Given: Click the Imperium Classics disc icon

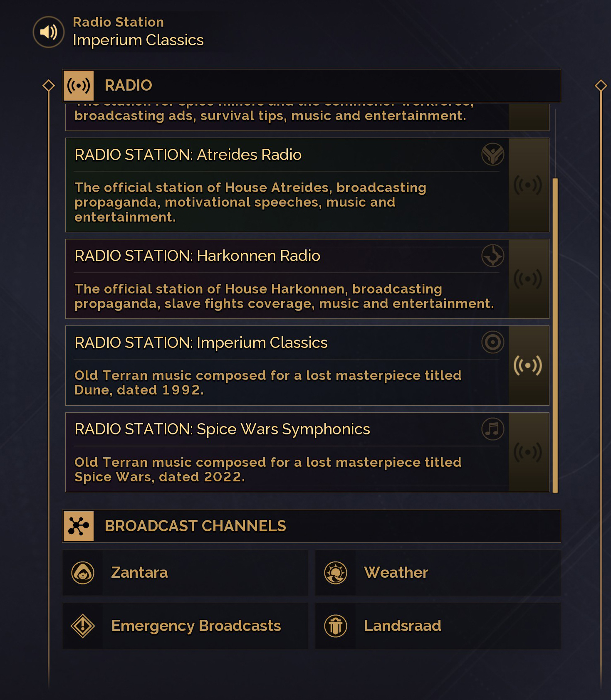Looking at the screenshot, I should point(492,342).
